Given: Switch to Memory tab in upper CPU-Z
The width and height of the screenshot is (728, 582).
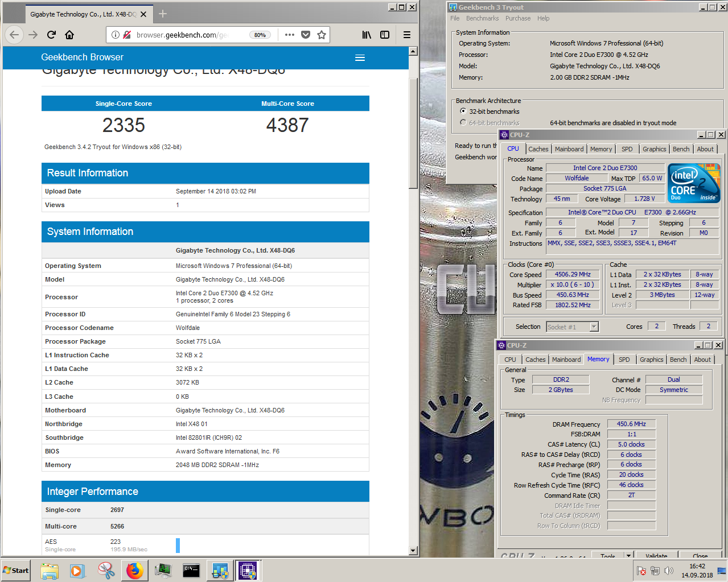Looking at the screenshot, I should pyautogui.click(x=601, y=149).
